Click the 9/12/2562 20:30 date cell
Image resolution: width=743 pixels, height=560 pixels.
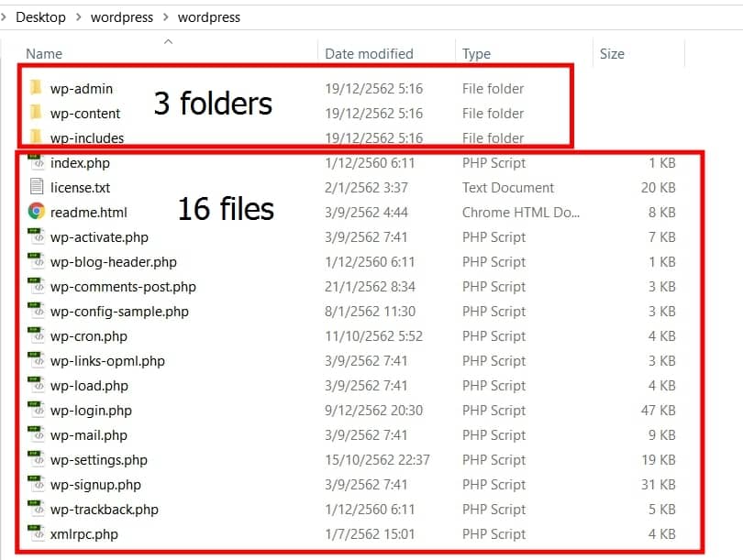tap(373, 410)
